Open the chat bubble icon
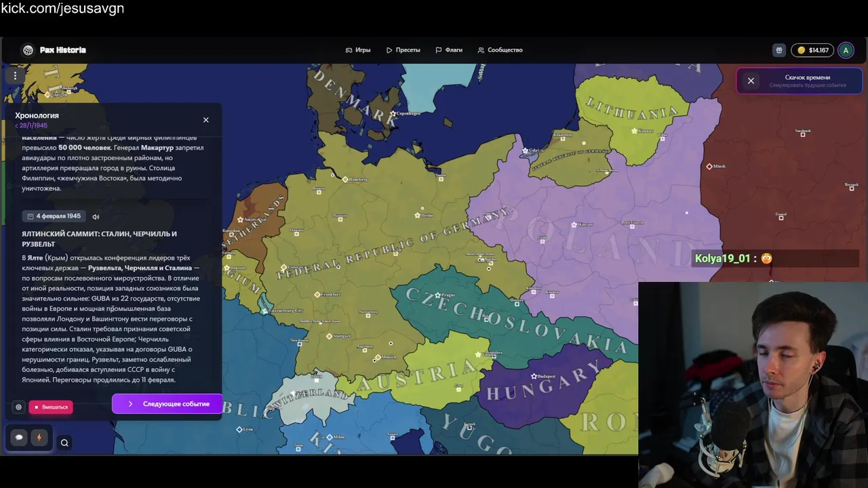This screenshot has width=868, height=488. coord(19,438)
